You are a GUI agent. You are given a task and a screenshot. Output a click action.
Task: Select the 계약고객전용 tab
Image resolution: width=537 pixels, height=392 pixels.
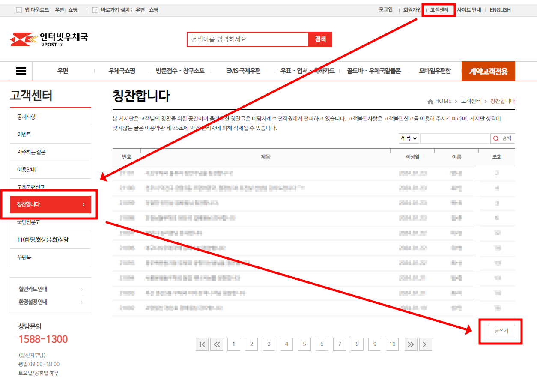(x=488, y=71)
